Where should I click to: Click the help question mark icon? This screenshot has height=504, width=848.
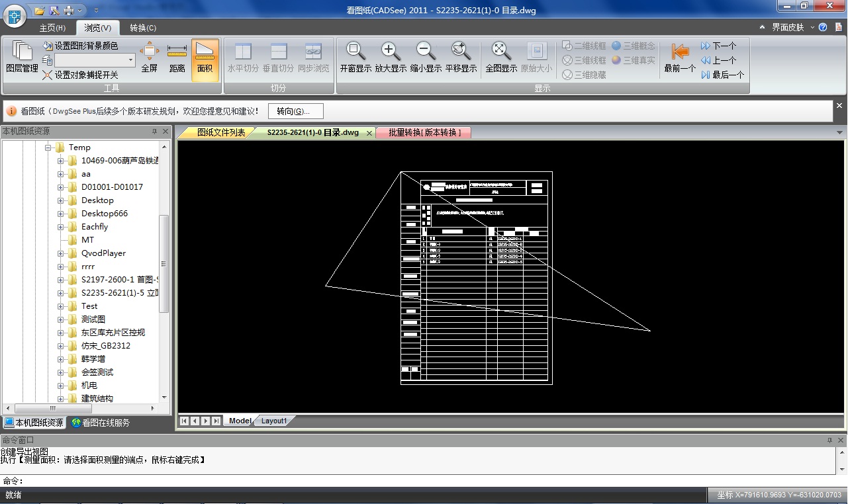click(823, 27)
